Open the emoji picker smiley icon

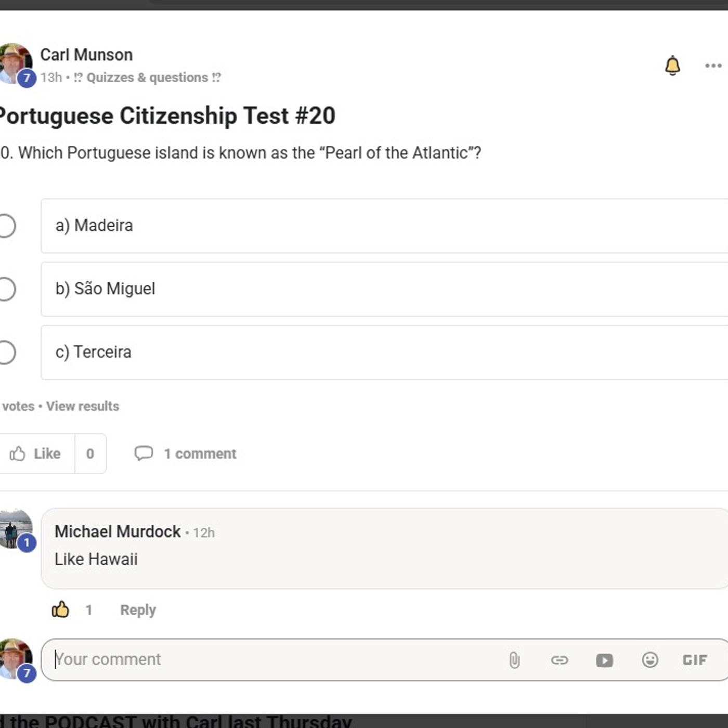650,660
